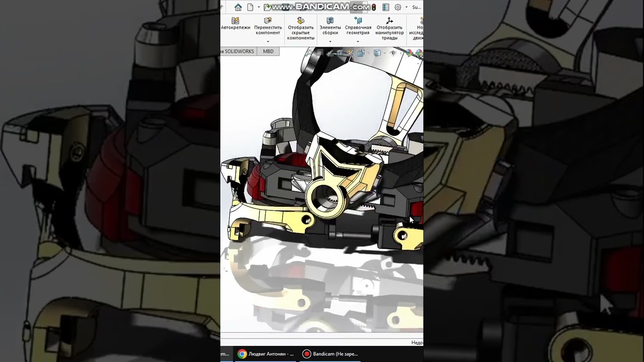Expand the dropdown arrow beside the Options gear
The width and height of the screenshot is (644, 362).
[406, 7]
